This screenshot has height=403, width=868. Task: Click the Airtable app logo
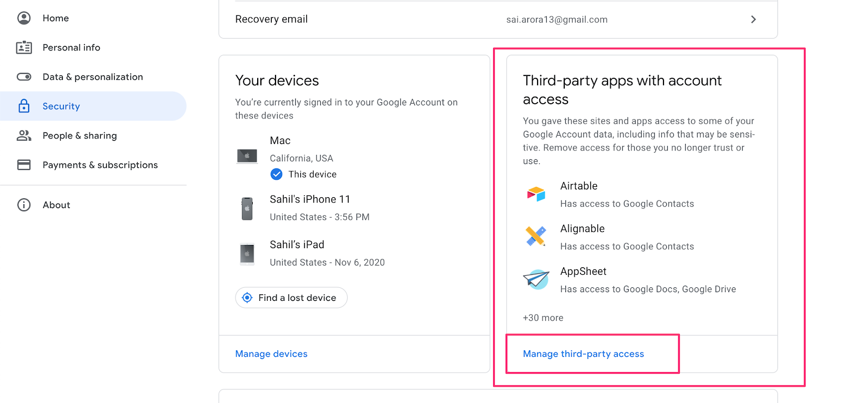pyautogui.click(x=536, y=194)
